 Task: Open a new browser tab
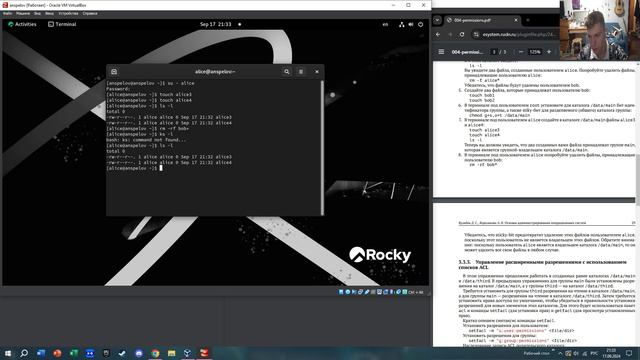click(x=528, y=20)
